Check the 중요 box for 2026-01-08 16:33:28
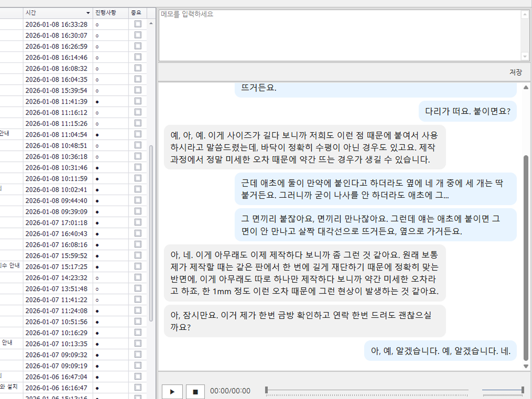This screenshot has height=399, width=532. point(138,24)
